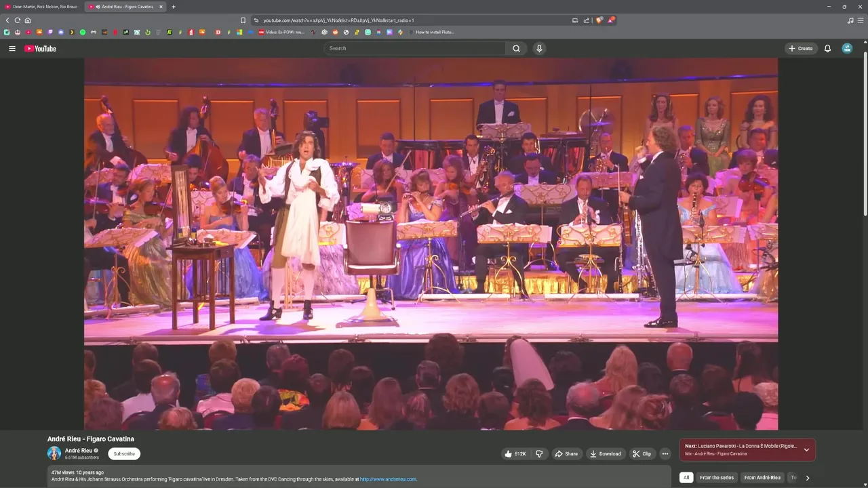Bookmark this page icon in toolbar

pos(243,20)
